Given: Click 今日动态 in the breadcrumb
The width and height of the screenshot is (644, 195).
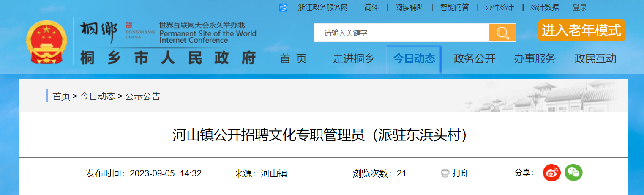Looking at the screenshot, I should click(x=98, y=96).
